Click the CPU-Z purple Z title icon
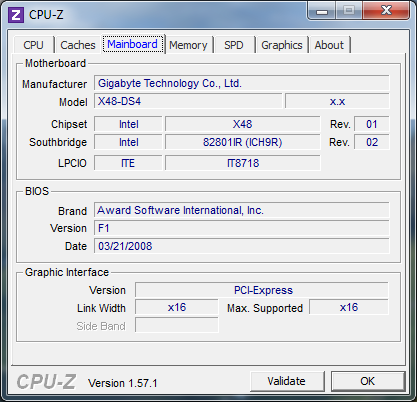 16,15
